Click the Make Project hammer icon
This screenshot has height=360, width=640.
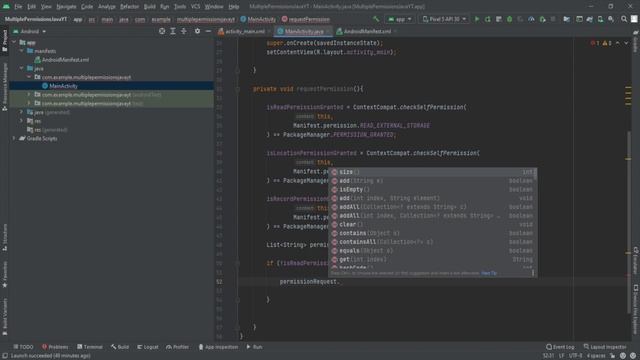click(x=376, y=19)
